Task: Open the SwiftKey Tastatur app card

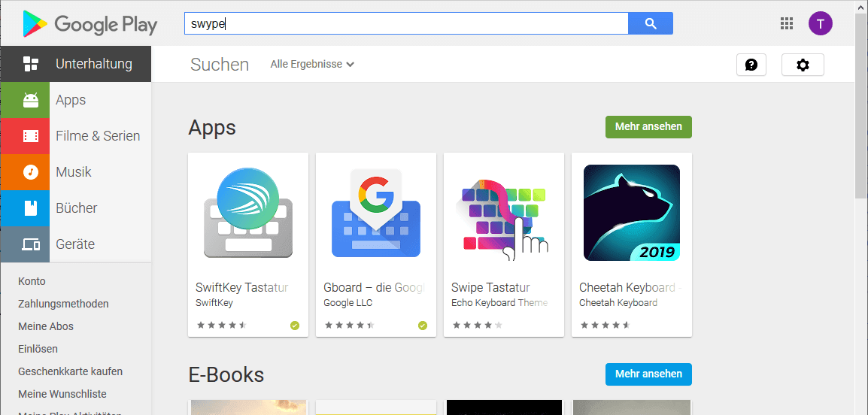Action: tap(248, 244)
